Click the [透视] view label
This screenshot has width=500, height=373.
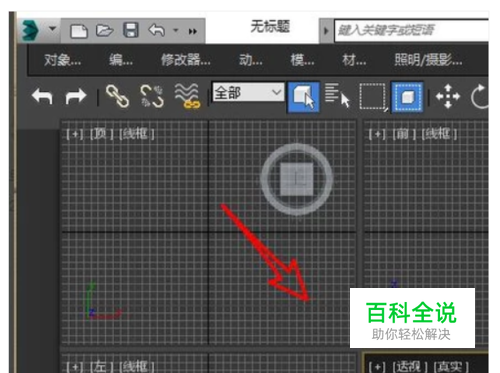click(x=410, y=367)
